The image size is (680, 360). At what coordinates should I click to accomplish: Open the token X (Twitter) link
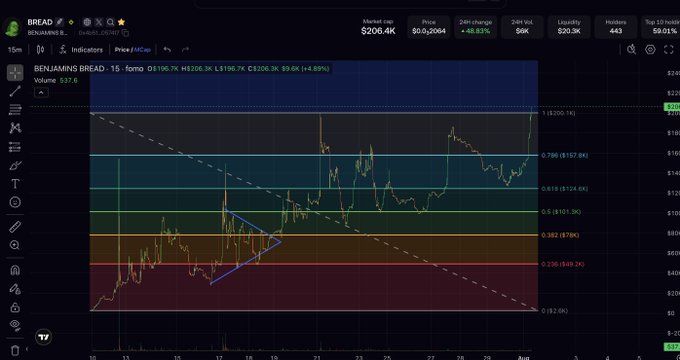(99, 22)
